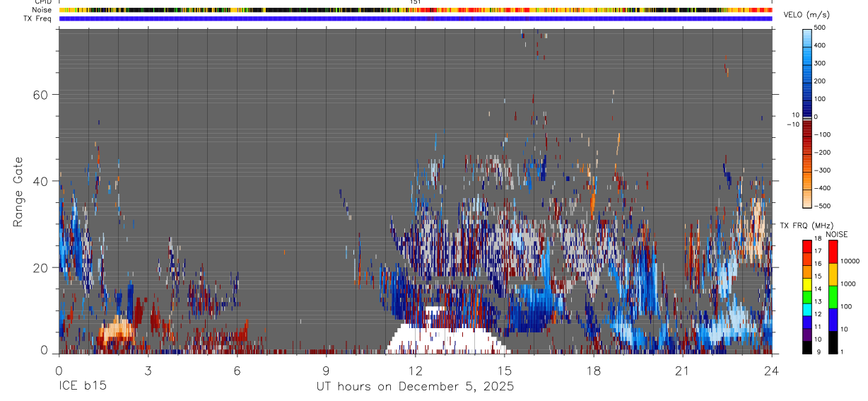Pick the cyan 12–13 MHz frequency swatch
Image resolution: width=868 pixels, height=401 pixels.
pos(807,310)
